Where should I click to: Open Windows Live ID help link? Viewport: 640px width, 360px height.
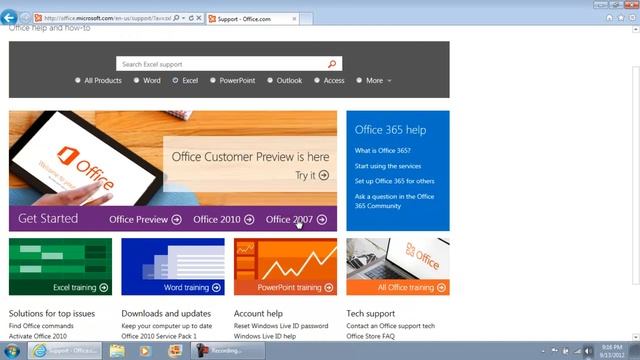[x=264, y=336]
